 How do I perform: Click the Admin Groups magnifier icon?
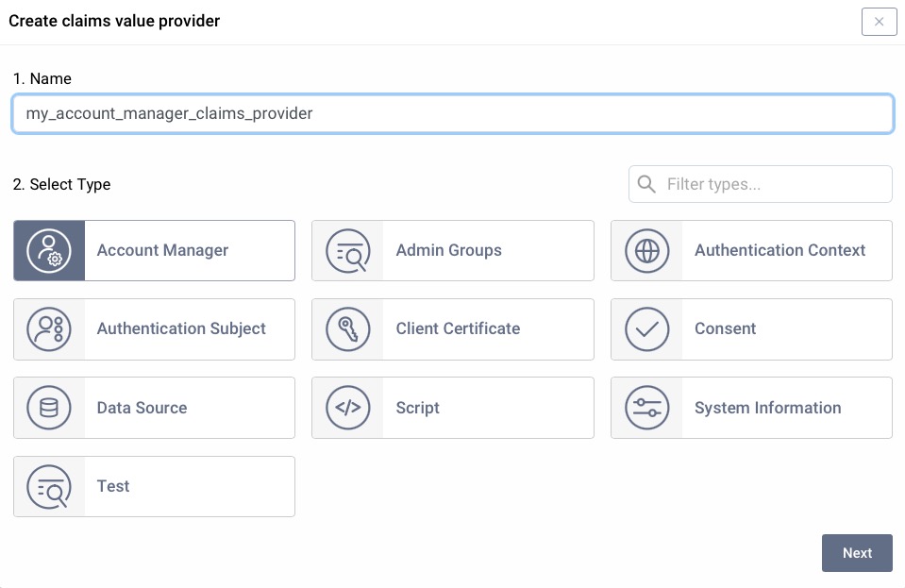(x=348, y=250)
